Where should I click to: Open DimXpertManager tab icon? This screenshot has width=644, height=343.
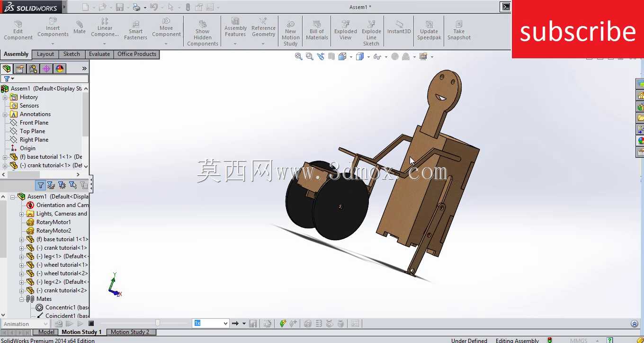point(46,69)
